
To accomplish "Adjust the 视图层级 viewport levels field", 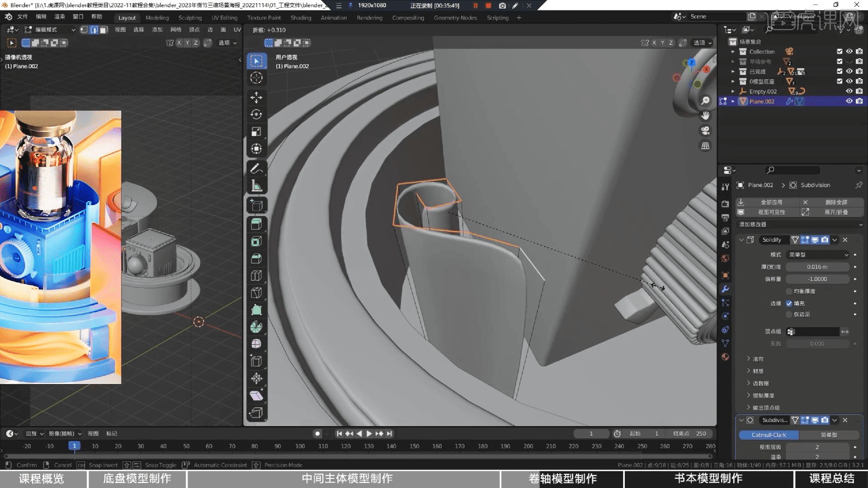I will 817,447.
